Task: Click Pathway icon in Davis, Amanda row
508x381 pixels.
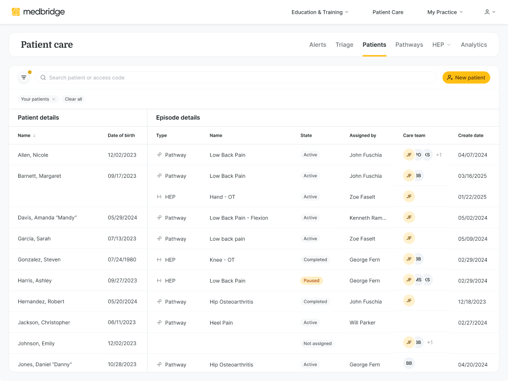Action: (x=159, y=218)
